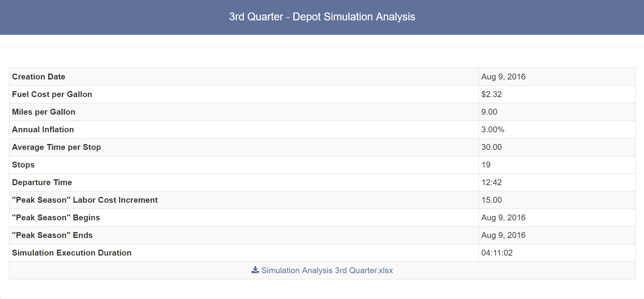Click the Annual Inflation row
Screen dimensions: 644x299
click(43, 130)
